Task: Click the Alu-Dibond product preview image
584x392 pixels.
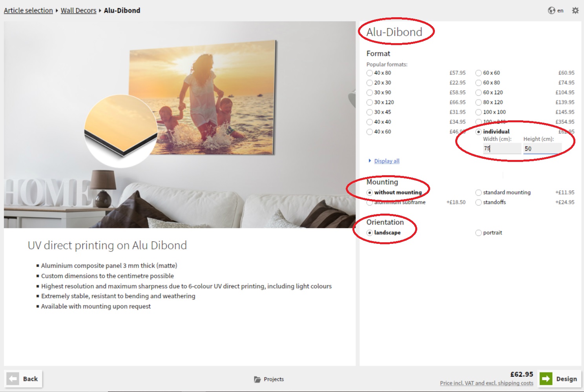Action: point(180,125)
